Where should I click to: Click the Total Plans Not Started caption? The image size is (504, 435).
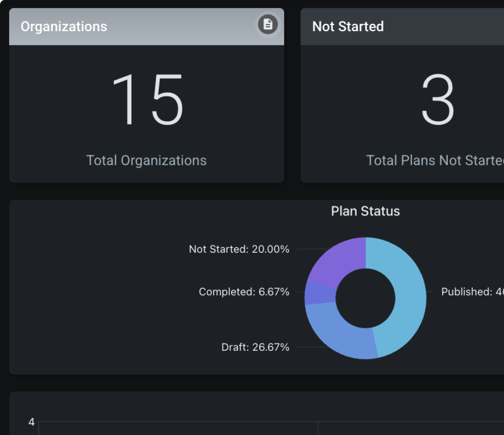click(x=435, y=160)
